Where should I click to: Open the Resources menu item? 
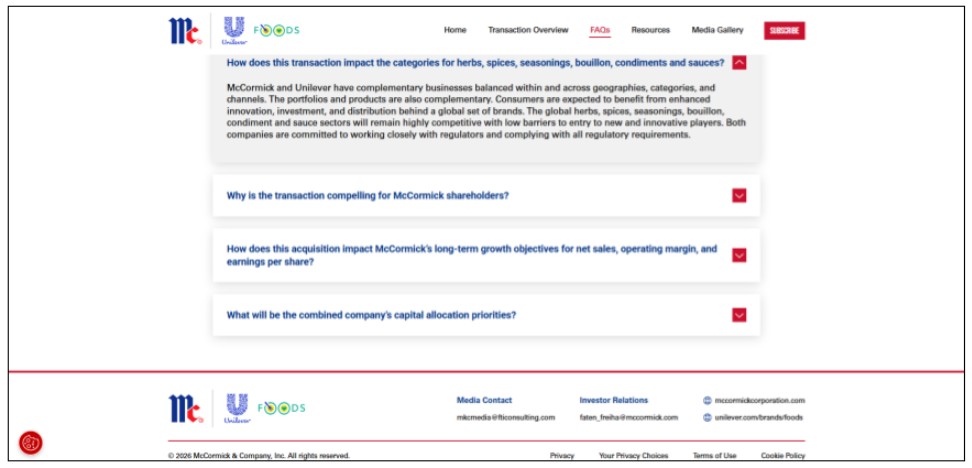pos(650,30)
